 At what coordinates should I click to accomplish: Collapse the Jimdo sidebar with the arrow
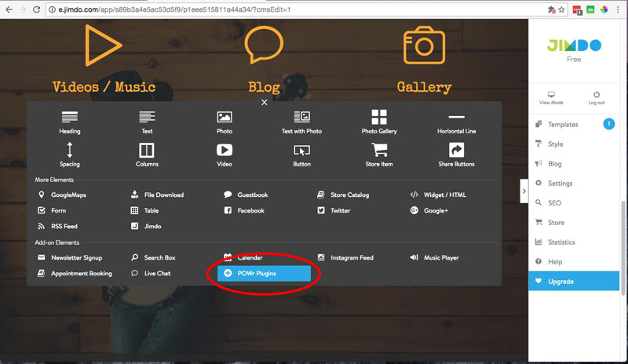point(524,191)
